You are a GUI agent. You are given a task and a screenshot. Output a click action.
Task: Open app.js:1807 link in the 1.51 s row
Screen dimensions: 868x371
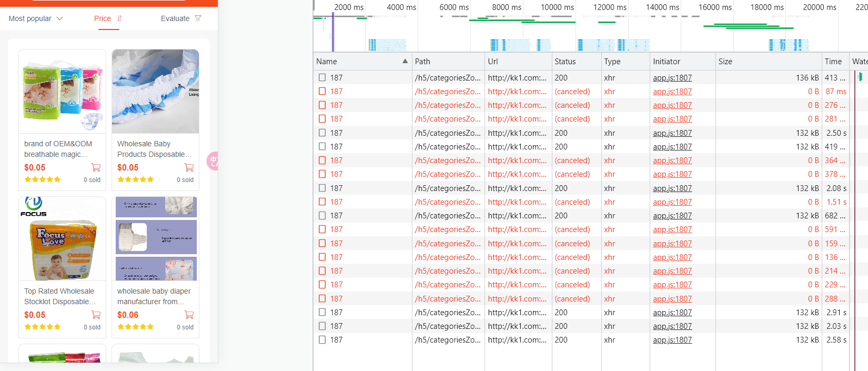[672, 202]
